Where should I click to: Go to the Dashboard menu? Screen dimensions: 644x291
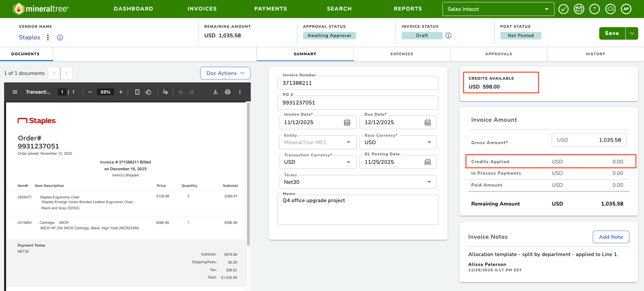(x=133, y=9)
